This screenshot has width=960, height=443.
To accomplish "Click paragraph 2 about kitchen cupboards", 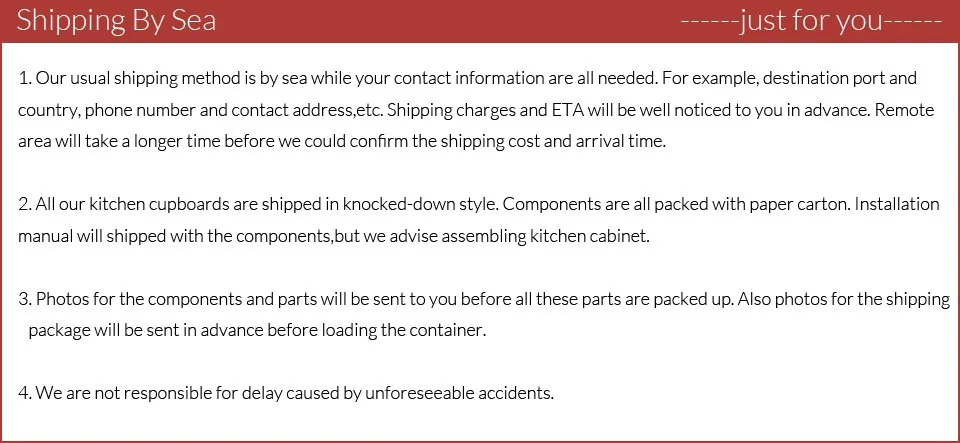I will [x=479, y=220].
